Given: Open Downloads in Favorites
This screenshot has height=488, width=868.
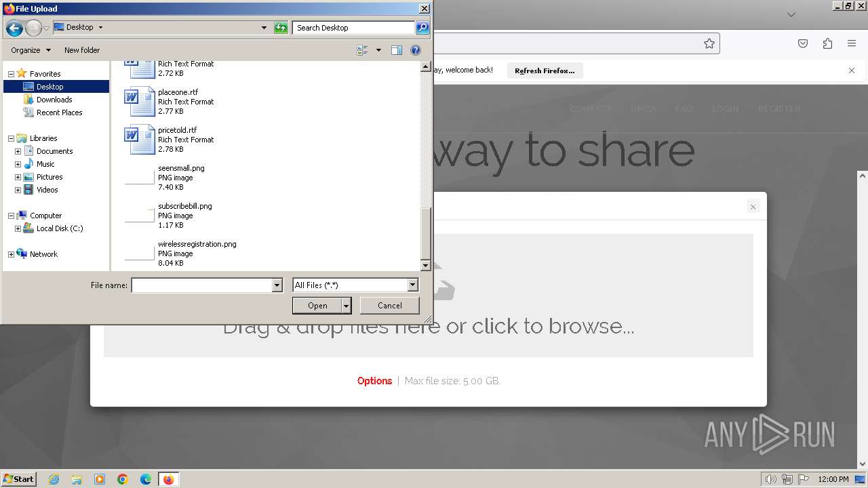Looking at the screenshot, I should click(x=54, y=100).
